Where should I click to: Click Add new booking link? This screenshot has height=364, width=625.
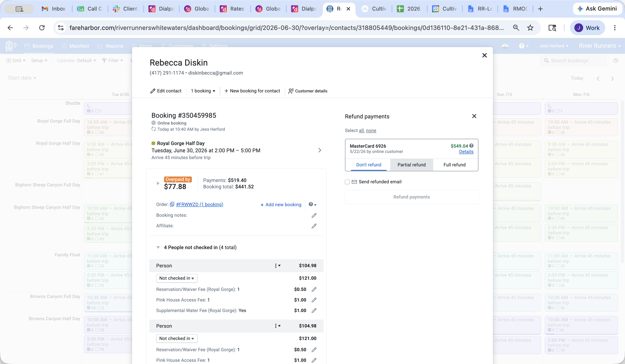pos(281,205)
